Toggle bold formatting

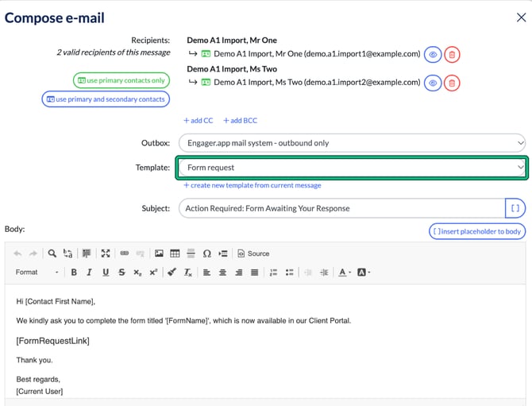[x=74, y=273]
